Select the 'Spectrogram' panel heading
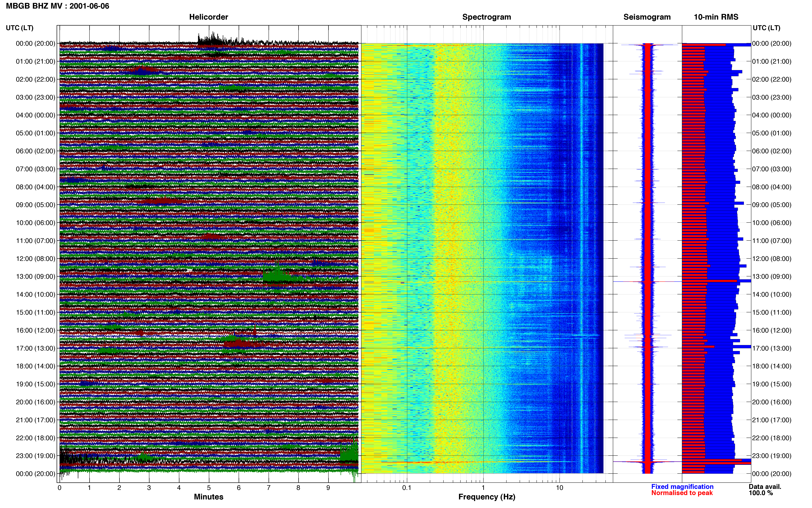Viewport: 812px width, 508px height. click(487, 17)
